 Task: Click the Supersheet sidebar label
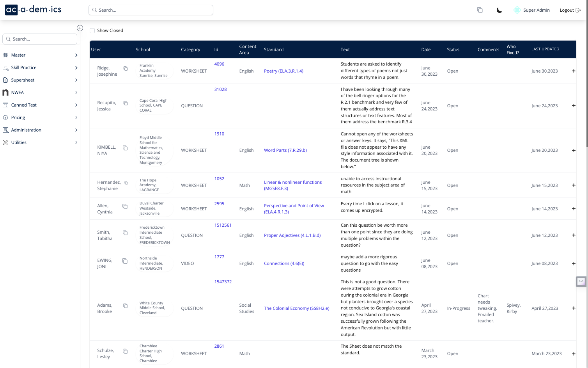[23, 80]
